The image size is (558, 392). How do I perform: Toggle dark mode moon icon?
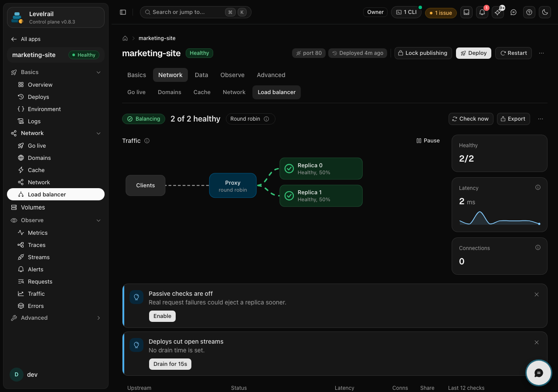[x=545, y=12]
